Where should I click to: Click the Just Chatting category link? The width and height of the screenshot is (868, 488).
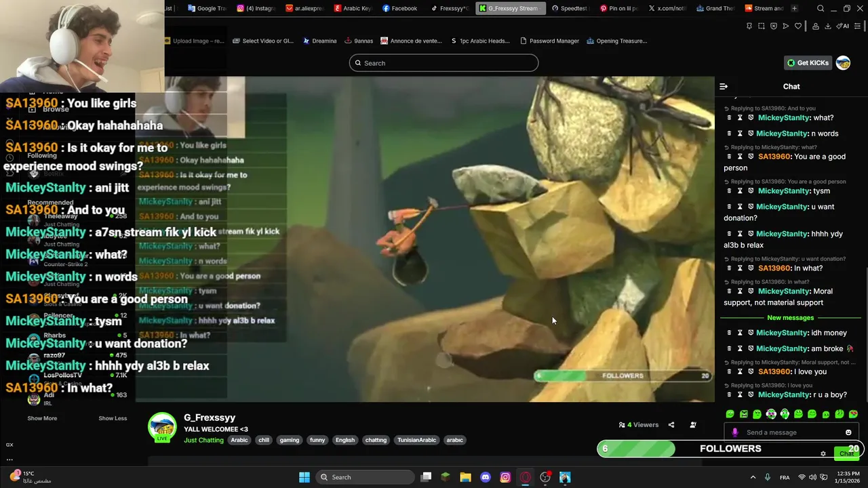click(x=203, y=440)
